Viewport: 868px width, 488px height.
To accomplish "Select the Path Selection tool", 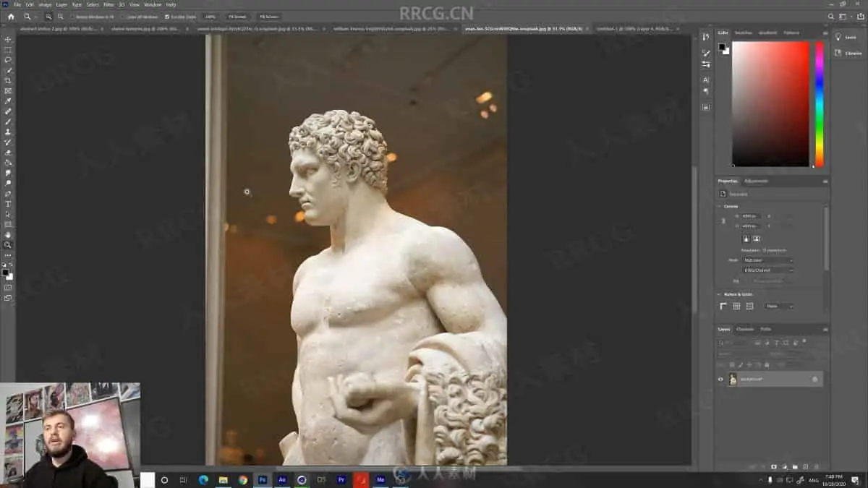I will point(8,214).
